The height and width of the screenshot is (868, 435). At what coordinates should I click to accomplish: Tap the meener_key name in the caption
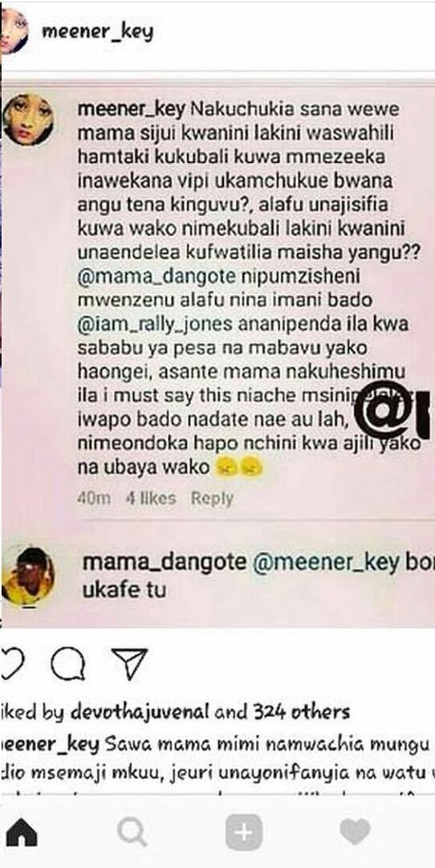(x=50, y=745)
